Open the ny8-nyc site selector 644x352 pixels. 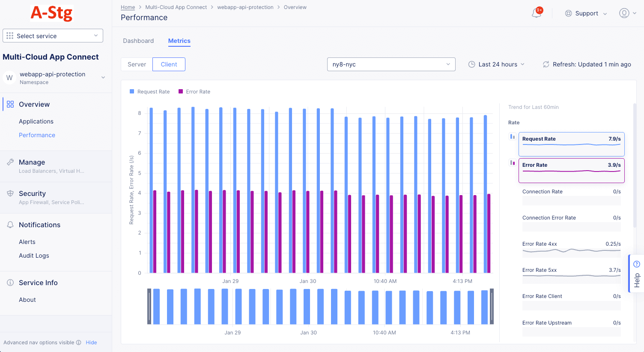[x=391, y=64]
